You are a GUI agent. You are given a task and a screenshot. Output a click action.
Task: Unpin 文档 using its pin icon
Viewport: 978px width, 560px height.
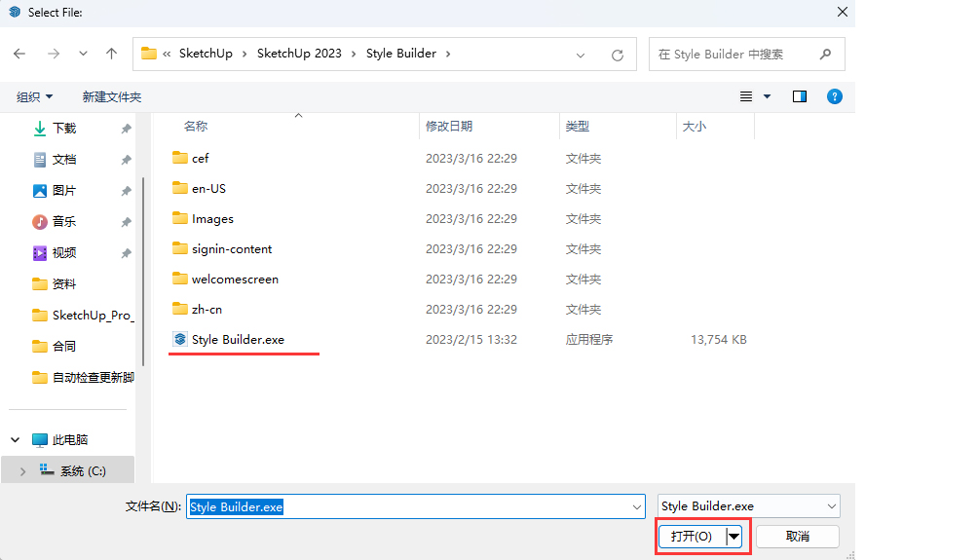click(126, 160)
